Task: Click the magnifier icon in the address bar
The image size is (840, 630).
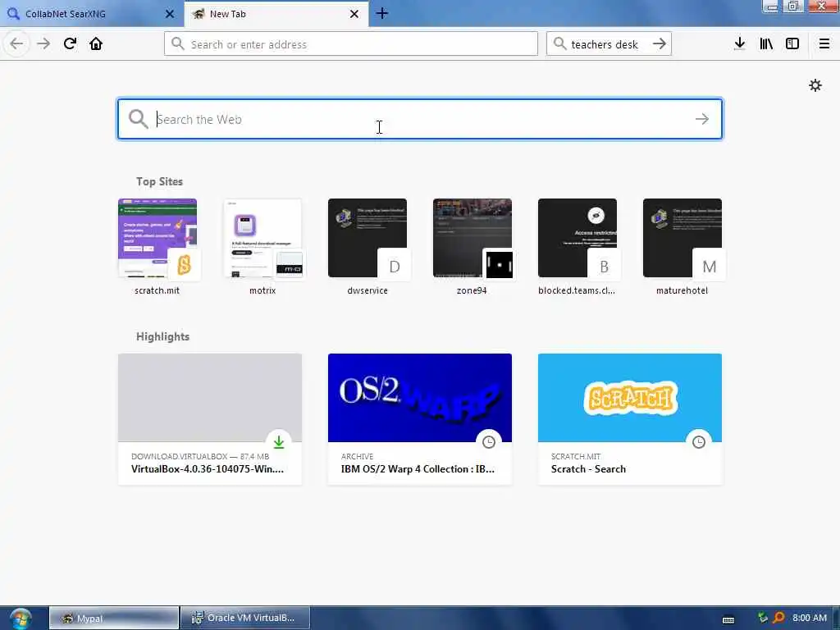Action: (177, 44)
